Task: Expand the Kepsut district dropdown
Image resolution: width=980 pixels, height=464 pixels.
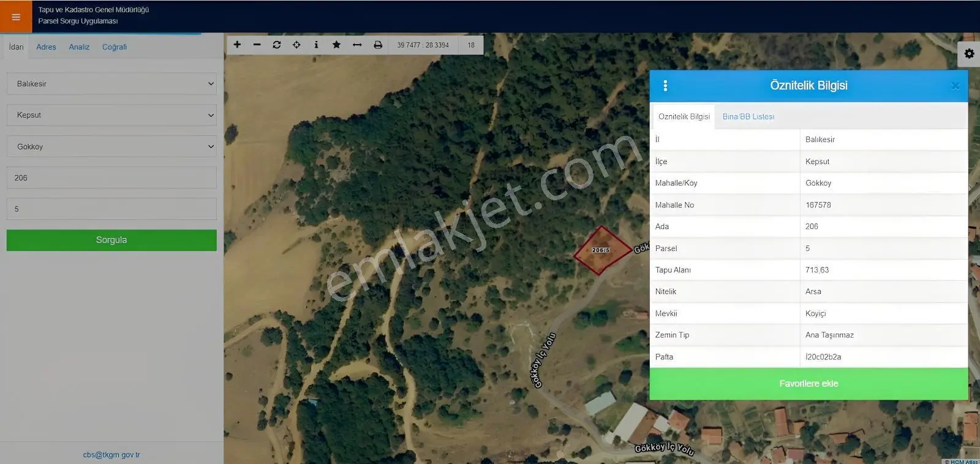Action: pyautogui.click(x=111, y=115)
